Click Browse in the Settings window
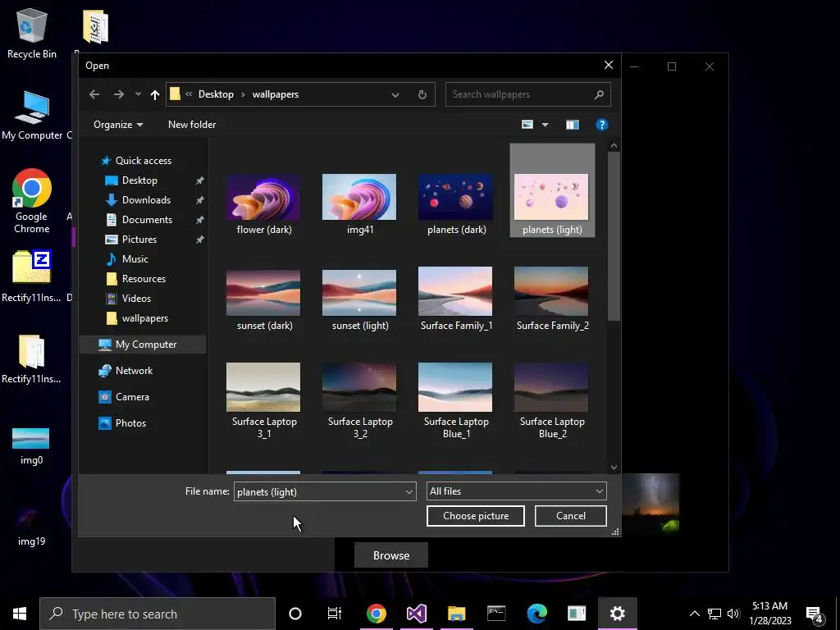The image size is (840, 630). (391, 555)
